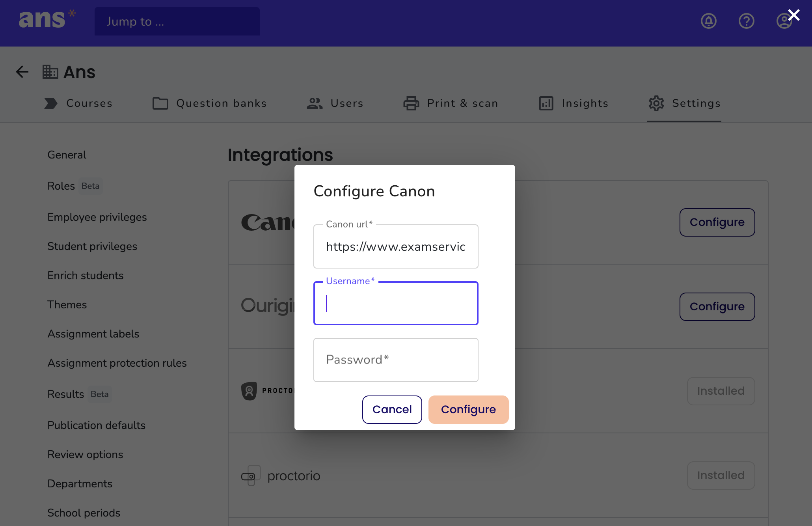Select Themes in sidebar
Screen dimensions: 812x526
pyautogui.click(x=67, y=305)
